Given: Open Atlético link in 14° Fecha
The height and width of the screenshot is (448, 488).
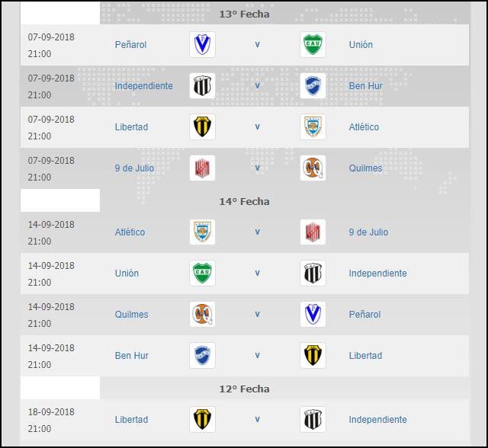Looking at the screenshot, I should coord(130,232).
